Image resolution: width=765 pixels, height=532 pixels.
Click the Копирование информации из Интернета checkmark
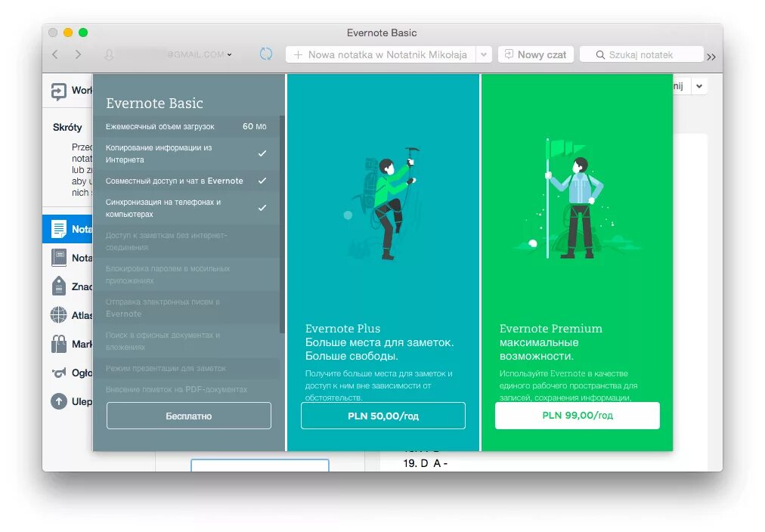(x=262, y=153)
